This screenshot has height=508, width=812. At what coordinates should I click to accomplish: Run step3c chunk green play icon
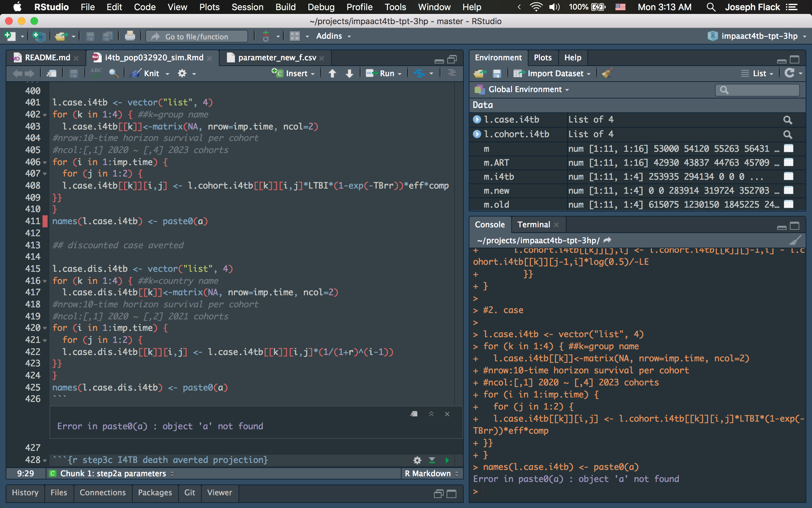(447, 460)
